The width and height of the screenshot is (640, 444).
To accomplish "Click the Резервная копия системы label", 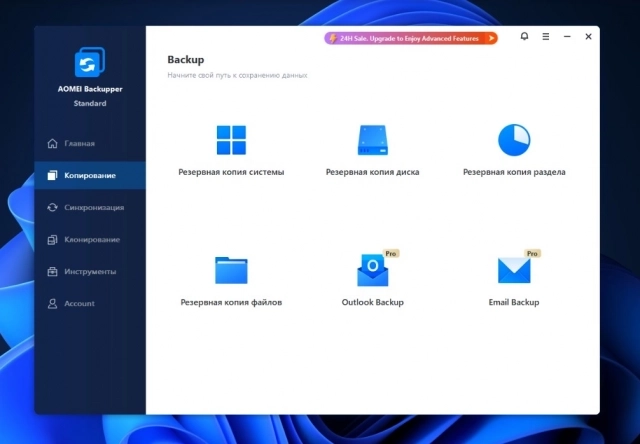I will pos(231,172).
